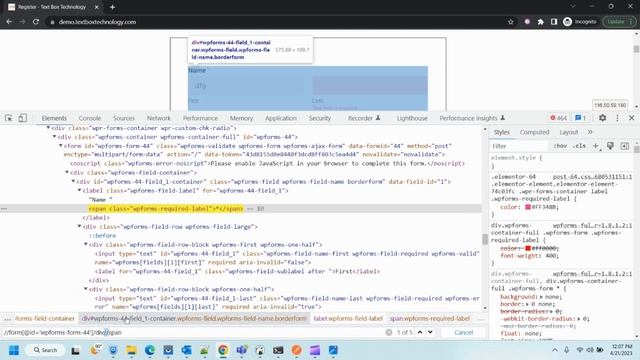The height and width of the screenshot is (360, 640).
Task: Open the Network tab
Action: [159, 118]
